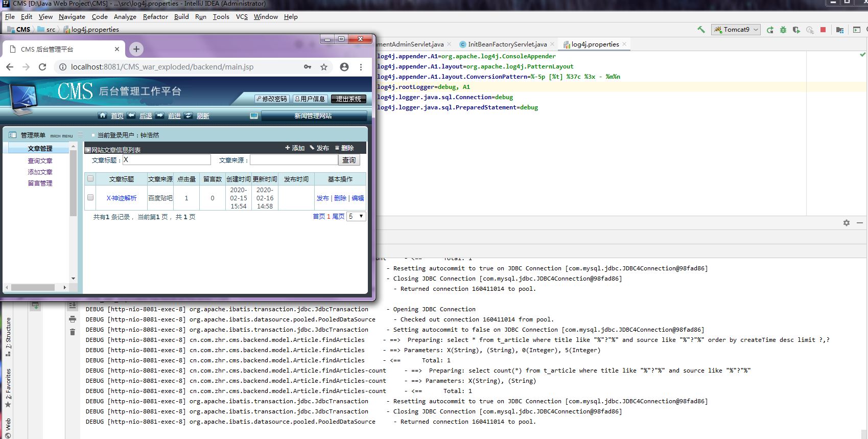Reload the browser page with refresh icon
The image size is (868, 439).
42,67
